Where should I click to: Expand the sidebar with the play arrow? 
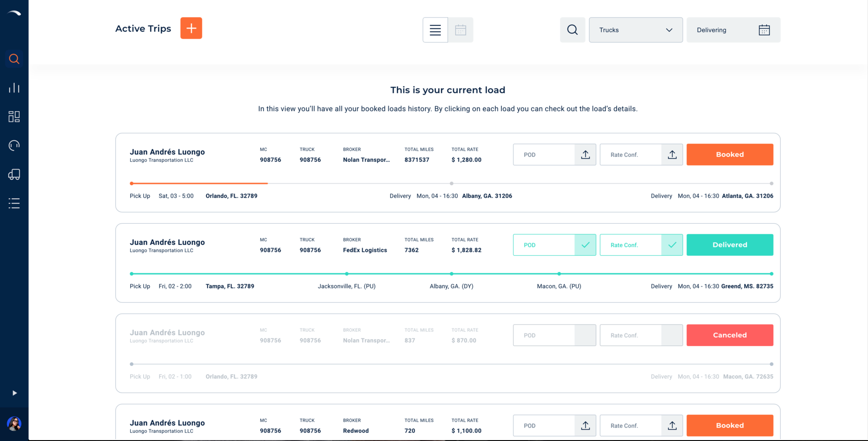coord(14,393)
